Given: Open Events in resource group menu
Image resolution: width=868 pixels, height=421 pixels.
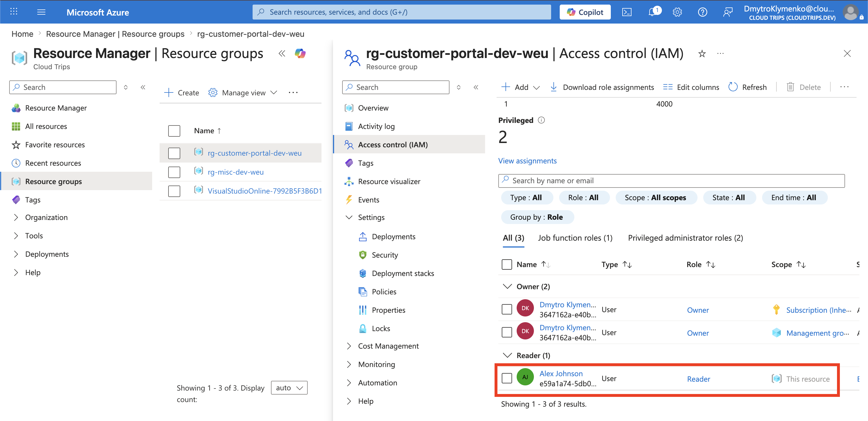Looking at the screenshot, I should tap(368, 200).
